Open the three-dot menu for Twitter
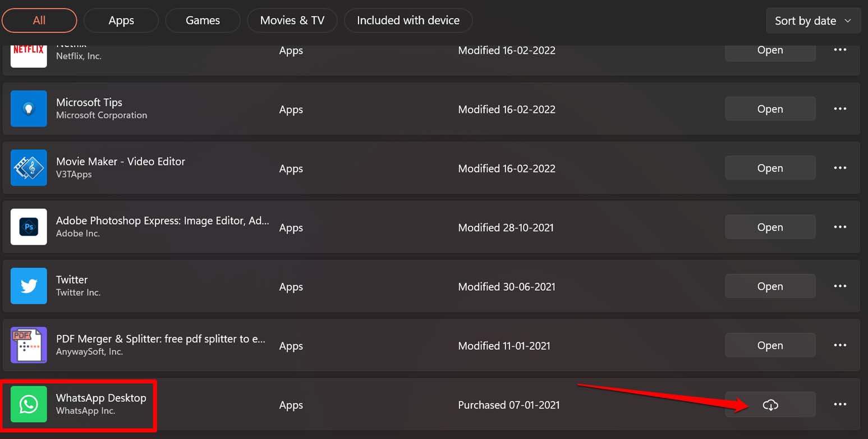The height and width of the screenshot is (439, 868). tap(840, 286)
